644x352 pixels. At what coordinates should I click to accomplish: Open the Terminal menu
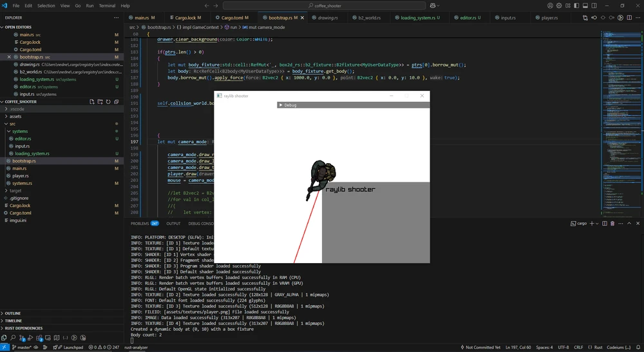(107, 5)
